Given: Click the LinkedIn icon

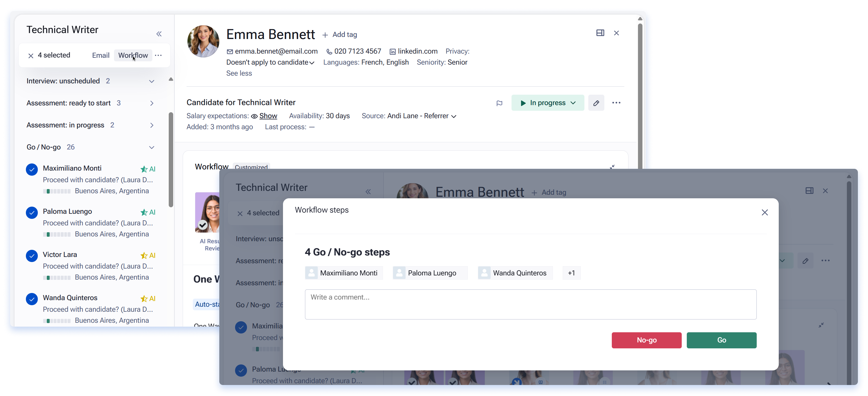Looking at the screenshot, I should 392,52.
